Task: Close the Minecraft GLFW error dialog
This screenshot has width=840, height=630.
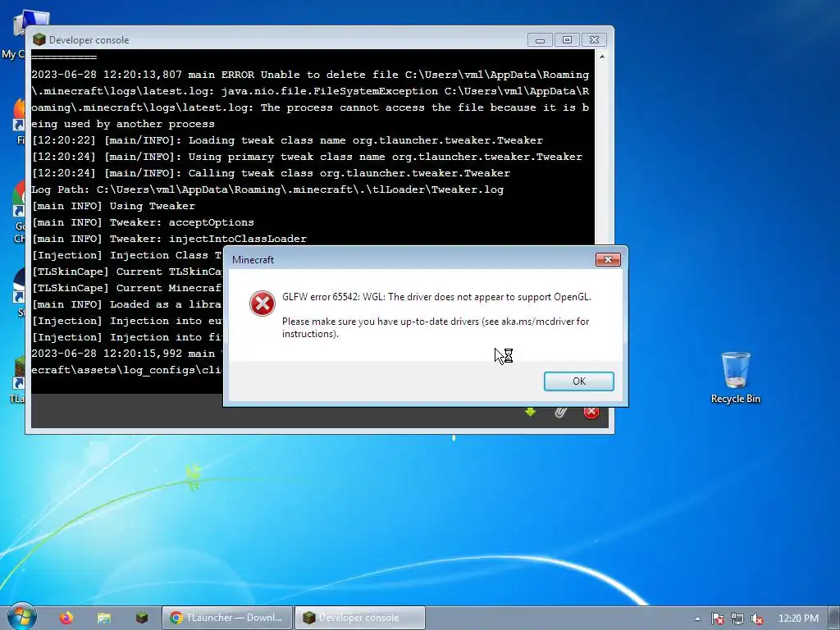Action: coord(608,259)
